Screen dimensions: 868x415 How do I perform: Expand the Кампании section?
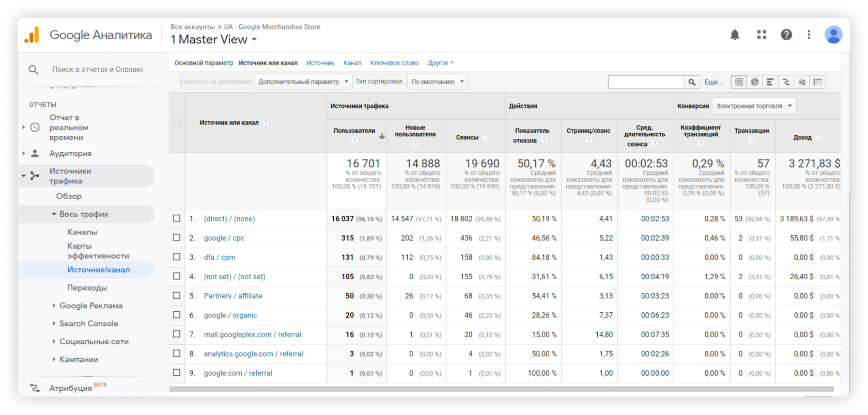pyautogui.click(x=54, y=359)
